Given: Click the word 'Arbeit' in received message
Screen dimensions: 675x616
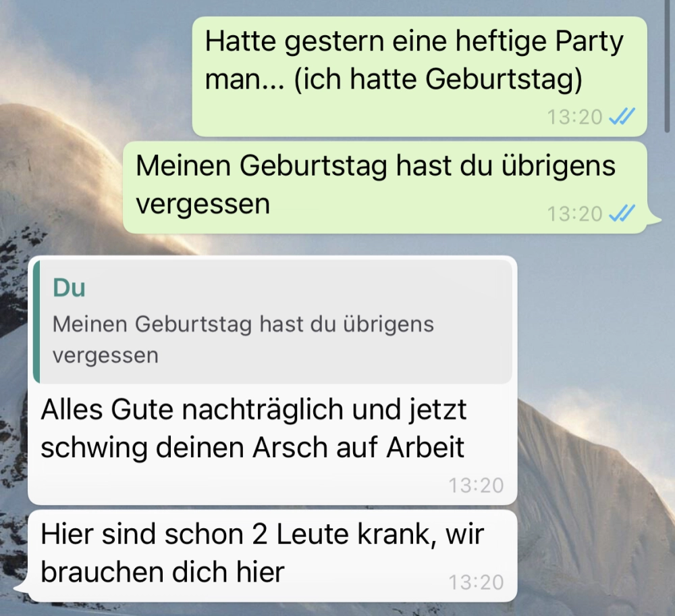Looking at the screenshot, I should 425,448.
